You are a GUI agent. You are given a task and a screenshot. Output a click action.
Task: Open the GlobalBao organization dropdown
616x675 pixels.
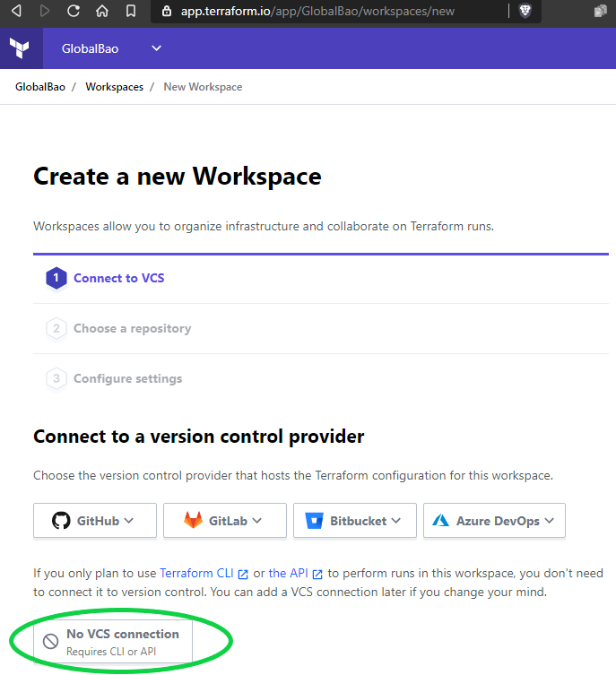coord(111,48)
